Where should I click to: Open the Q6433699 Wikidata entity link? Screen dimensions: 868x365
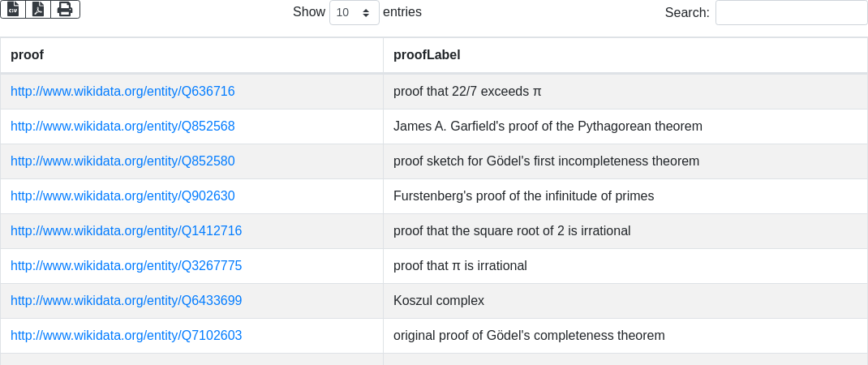[x=126, y=301]
